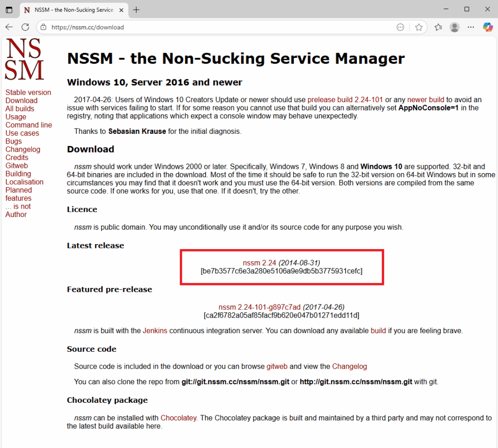
Task: Open browser Settings and more ellipsis menu
Action: coord(471,27)
